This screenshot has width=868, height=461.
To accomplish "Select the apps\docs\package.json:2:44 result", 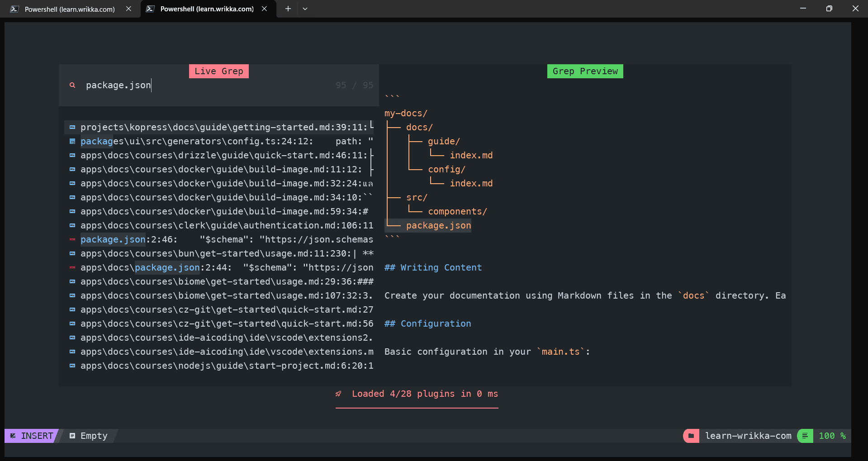I will pyautogui.click(x=219, y=267).
